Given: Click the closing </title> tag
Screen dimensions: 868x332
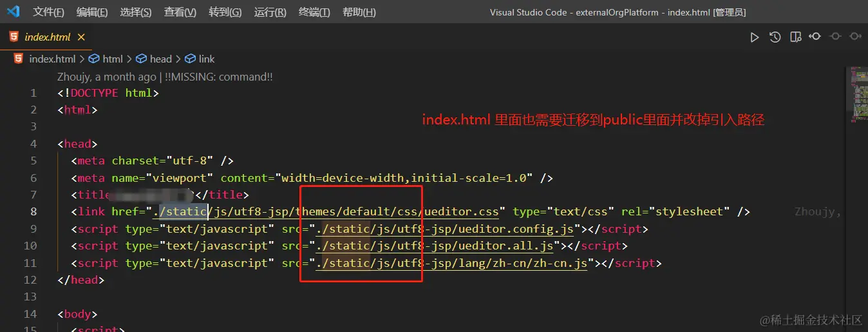Looking at the screenshot, I should tap(222, 195).
